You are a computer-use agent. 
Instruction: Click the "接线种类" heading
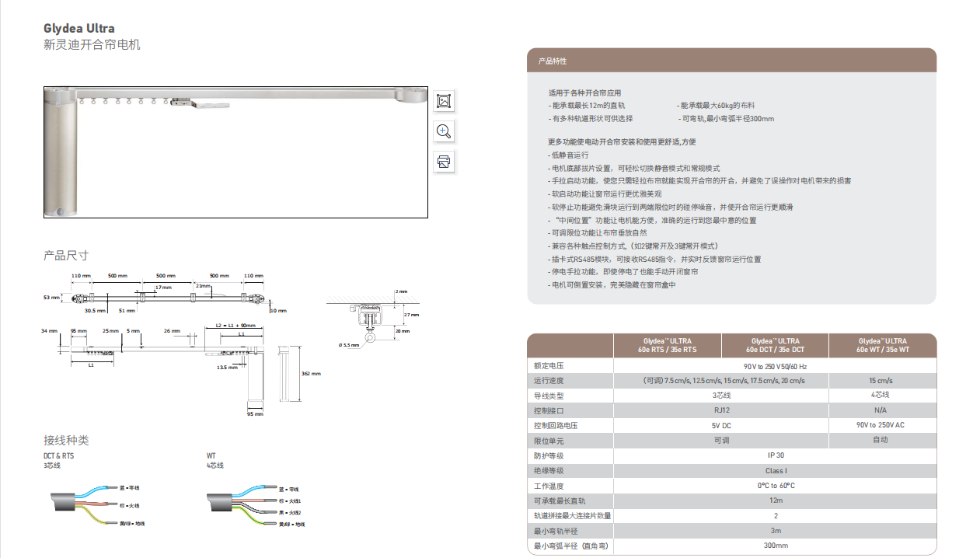(x=66, y=441)
